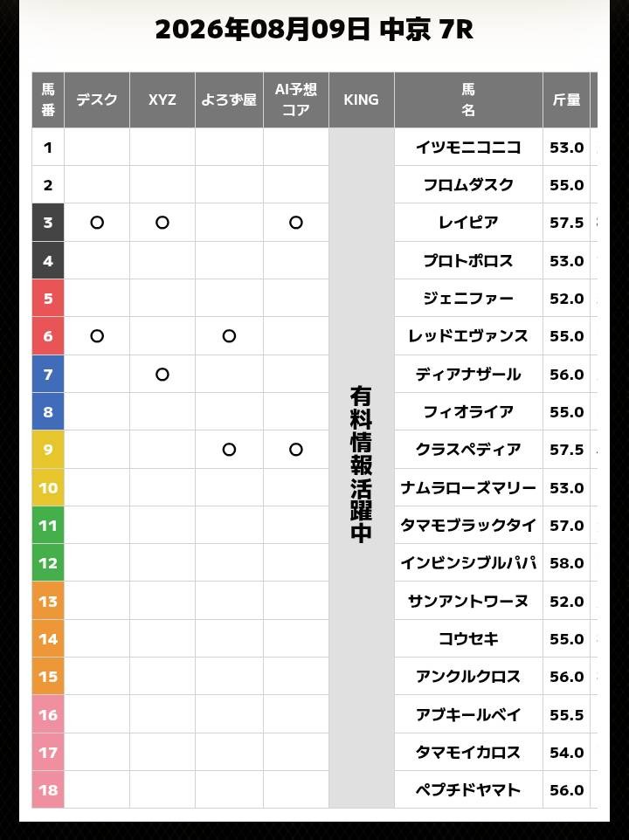Click the blue horse number 8 cell

(x=48, y=412)
